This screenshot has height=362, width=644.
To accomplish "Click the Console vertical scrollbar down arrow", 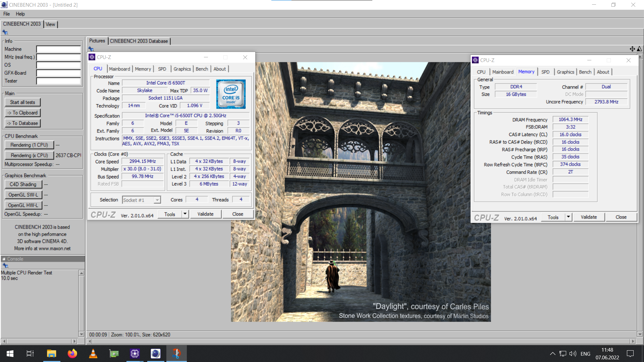I will (x=81, y=334).
